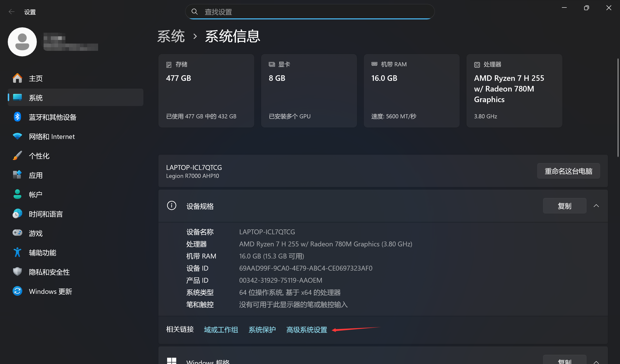
Task: Open the 高级系统设置 link
Action: coord(307,330)
